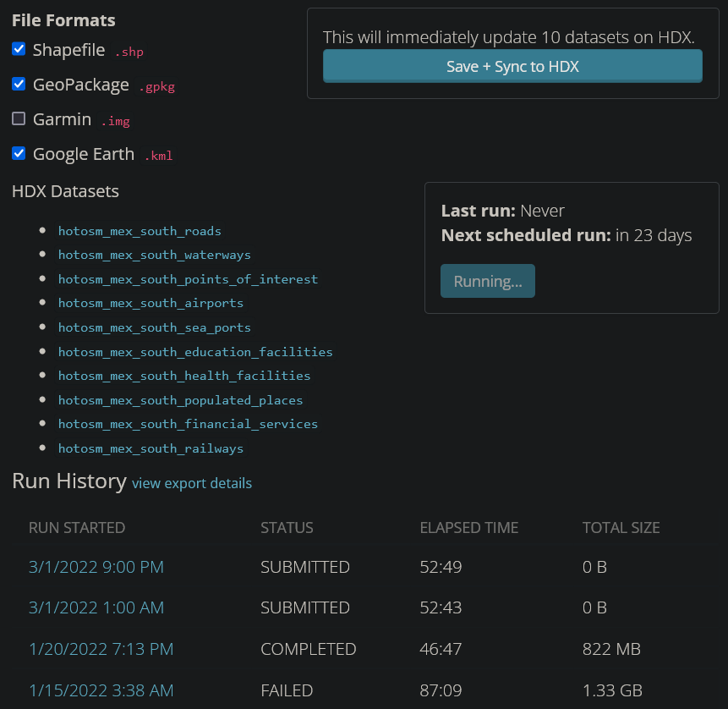Click the TOTAL SIZE column header

(621, 528)
